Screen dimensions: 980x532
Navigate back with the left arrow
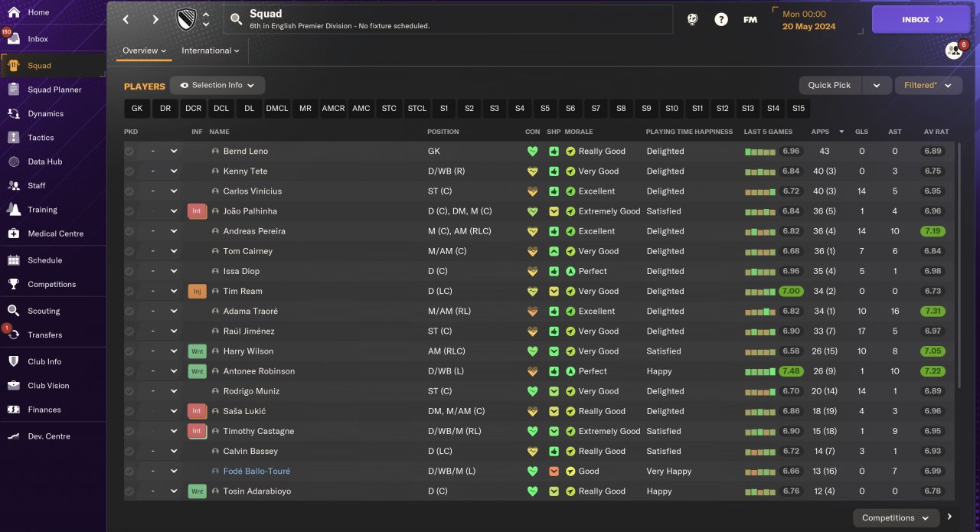tap(126, 20)
